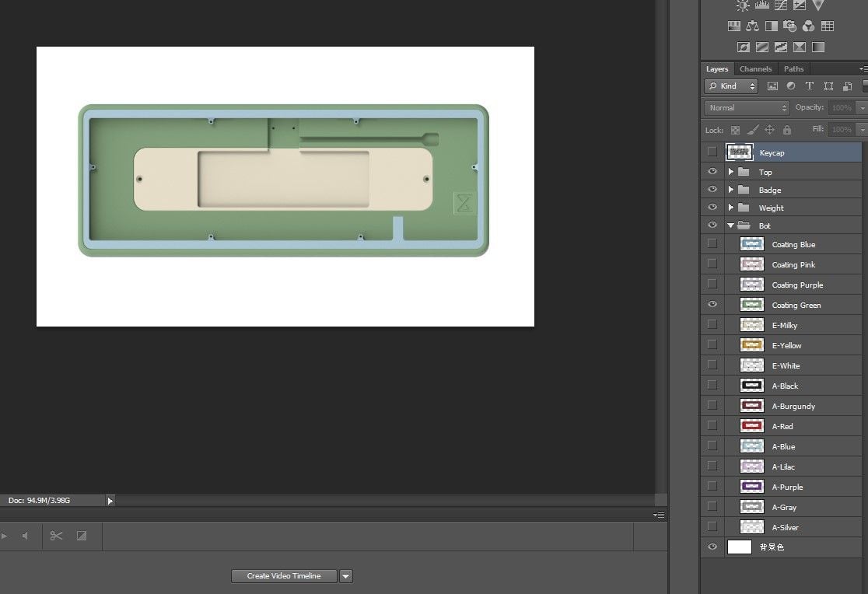The width and height of the screenshot is (868, 594).
Task: Switch to the Paths tab
Action: 793,69
